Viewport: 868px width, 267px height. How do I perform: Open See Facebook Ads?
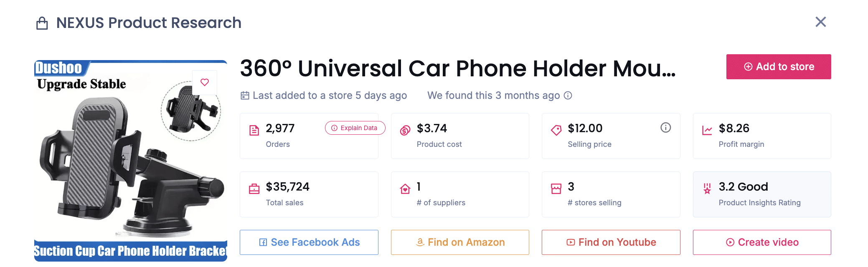(x=309, y=242)
